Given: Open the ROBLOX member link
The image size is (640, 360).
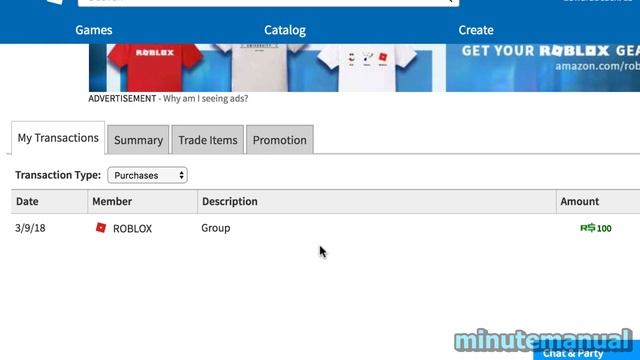Looking at the screenshot, I should coord(132,229).
